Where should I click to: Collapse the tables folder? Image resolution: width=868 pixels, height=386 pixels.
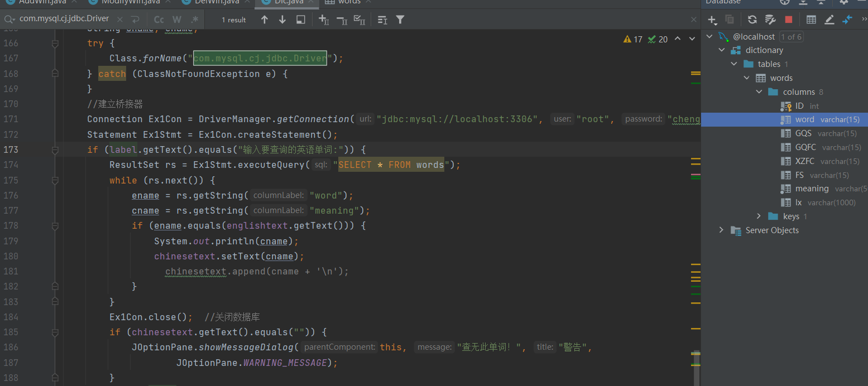point(734,64)
